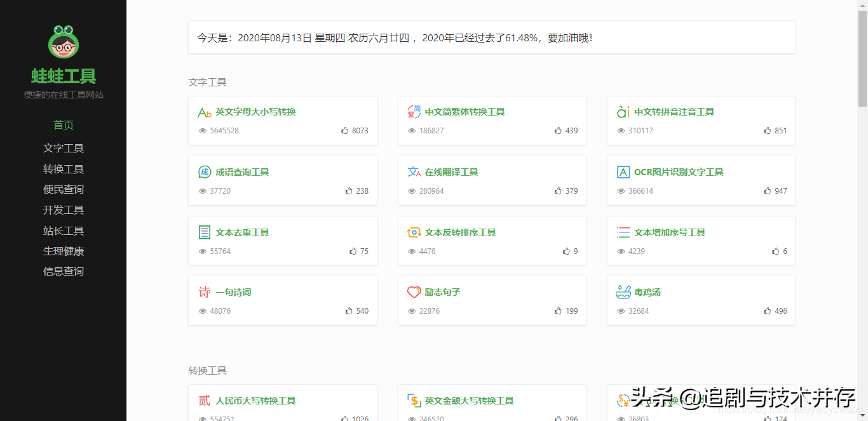Click the frog logo in sidebar
This screenshot has height=421, width=868.
(x=64, y=41)
